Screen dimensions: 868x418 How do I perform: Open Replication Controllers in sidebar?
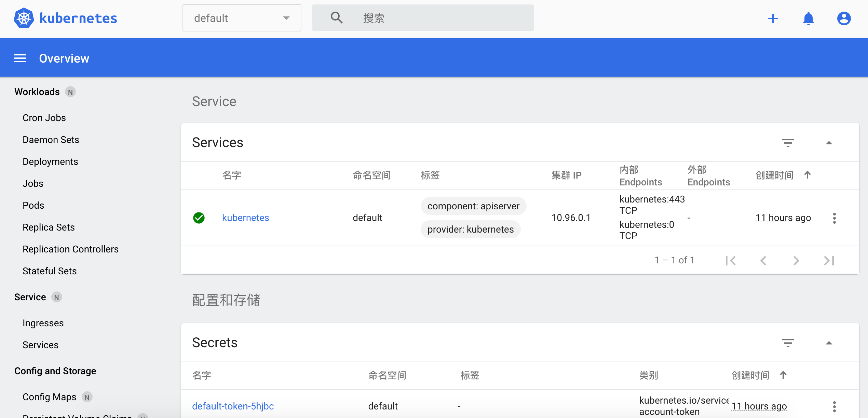[x=70, y=249]
